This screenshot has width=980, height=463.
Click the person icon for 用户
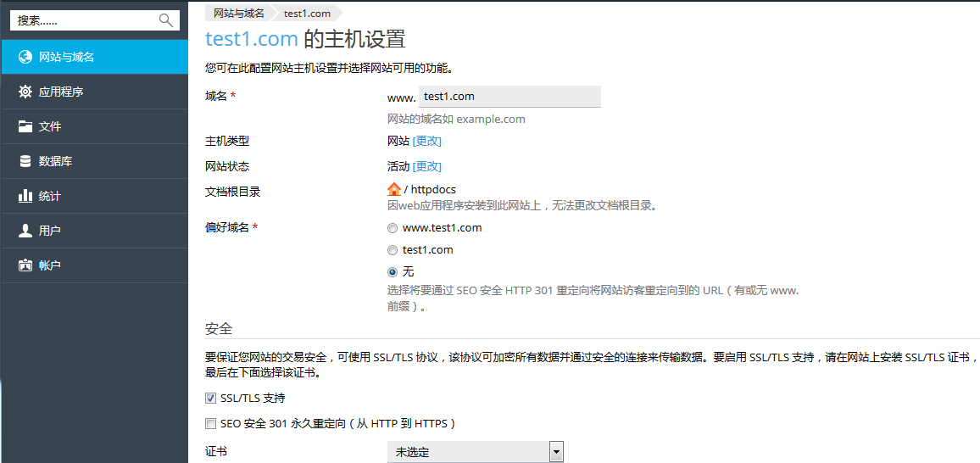pyautogui.click(x=25, y=231)
